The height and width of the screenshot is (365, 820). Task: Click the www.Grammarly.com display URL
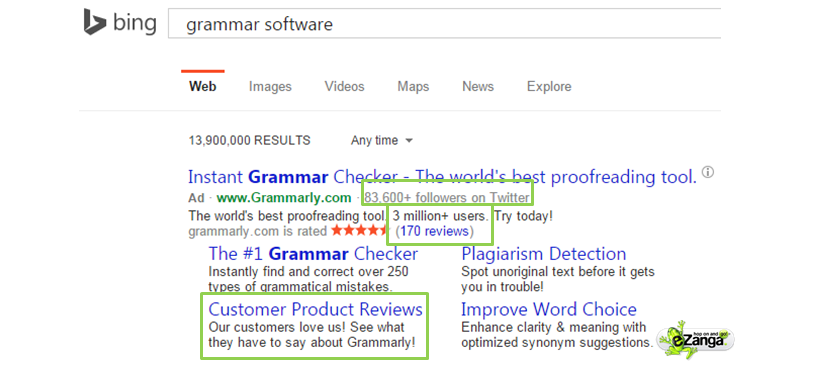tap(284, 198)
